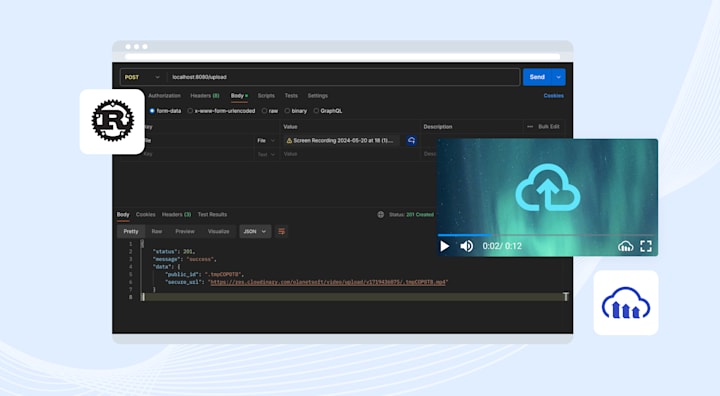720x396 pixels.
Task: Open the response Test Results tab
Action: [x=212, y=215]
